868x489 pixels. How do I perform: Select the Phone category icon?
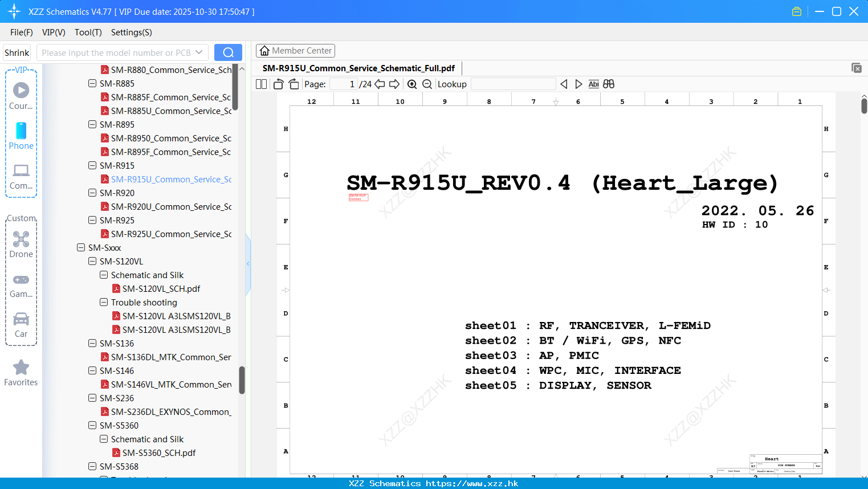[21, 136]
